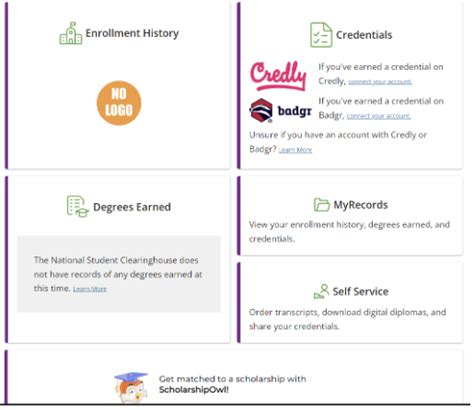Image resolution: width=474 pixels, height=410 pixels.
Task: Click the Degrees Earned diploma icon
Action: coord(78,206)
